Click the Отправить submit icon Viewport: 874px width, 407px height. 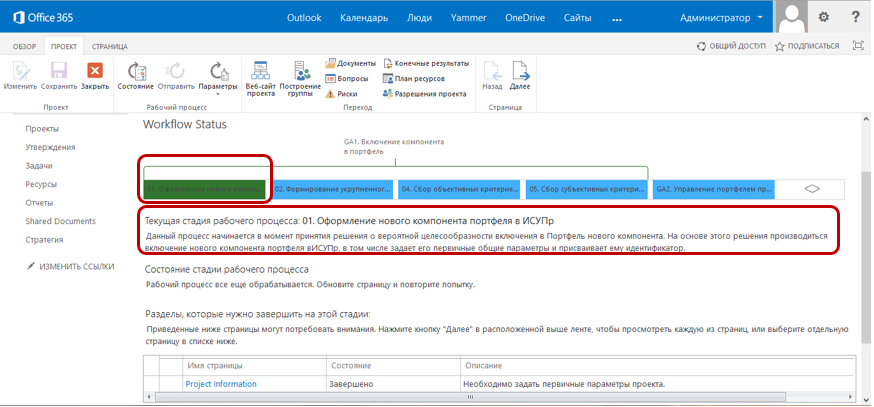click(176, 71)
